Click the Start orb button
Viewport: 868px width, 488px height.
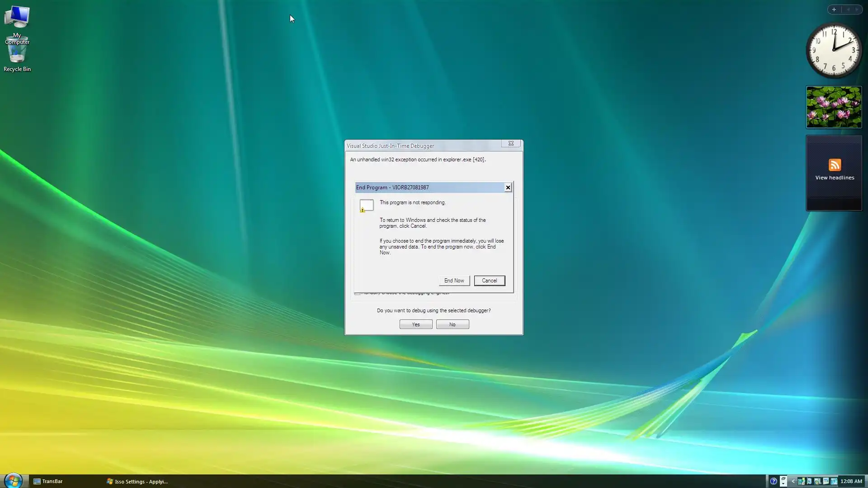point(13,480)
